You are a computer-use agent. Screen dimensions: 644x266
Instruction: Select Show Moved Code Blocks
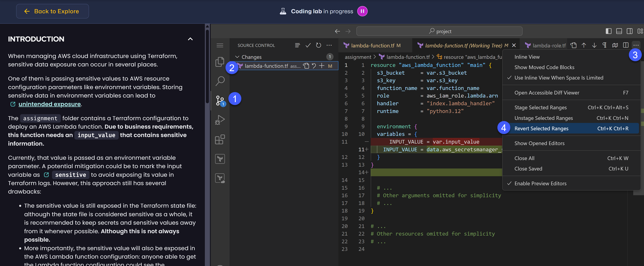click(x=571, y=67)
